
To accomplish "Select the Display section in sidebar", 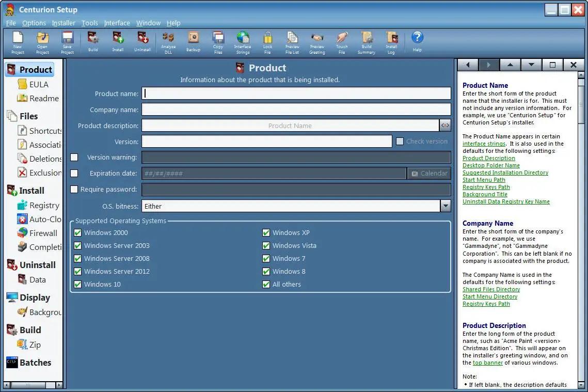I will (x=28, y=297).
